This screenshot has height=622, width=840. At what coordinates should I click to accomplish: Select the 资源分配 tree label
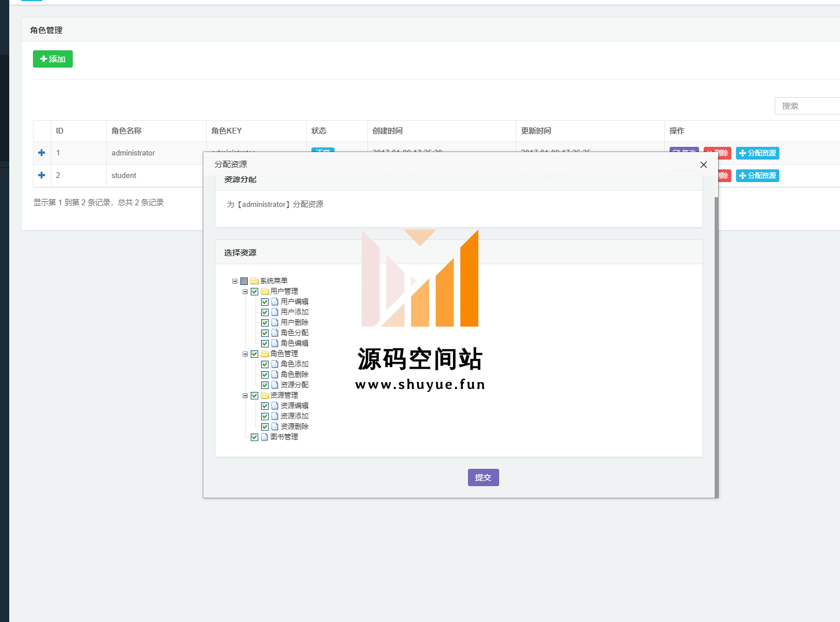(x=295, y=385)
